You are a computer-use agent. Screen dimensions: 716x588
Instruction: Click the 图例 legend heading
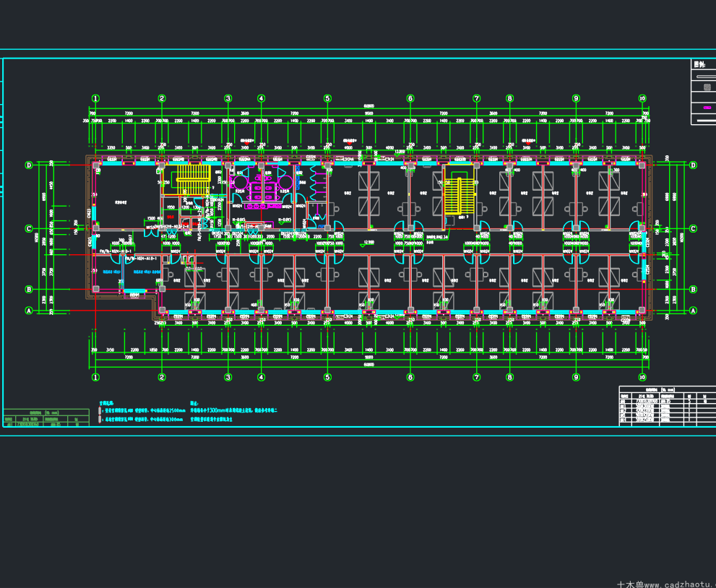click(x=699, y=65)
